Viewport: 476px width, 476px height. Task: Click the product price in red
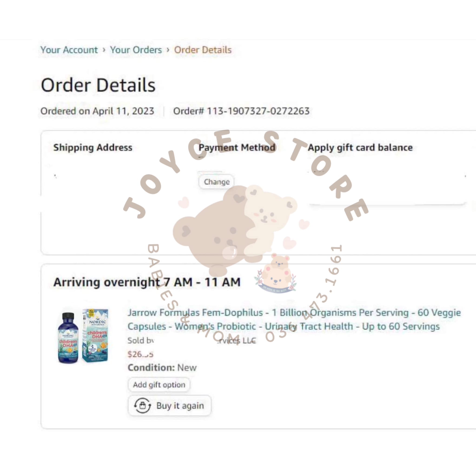click(x=140, y=354)
